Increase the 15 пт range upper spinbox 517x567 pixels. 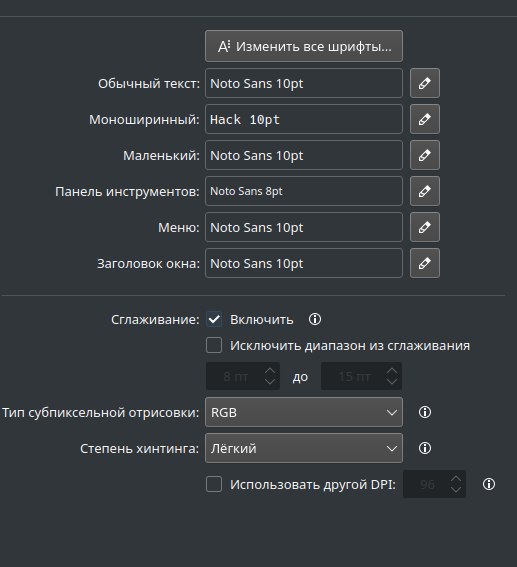click(392, 371)
